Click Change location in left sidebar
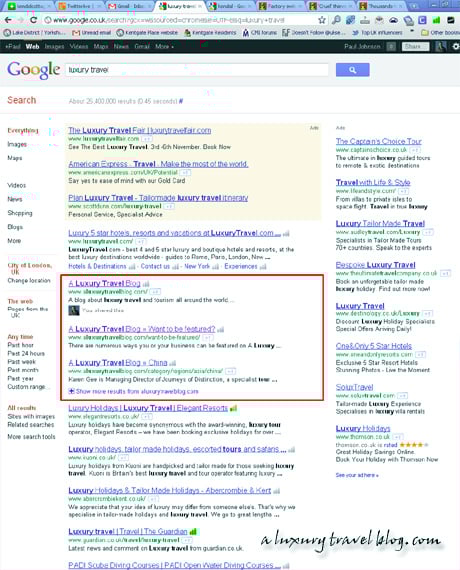This screenshot has height=570, width=460. click(x=29, y=280)
